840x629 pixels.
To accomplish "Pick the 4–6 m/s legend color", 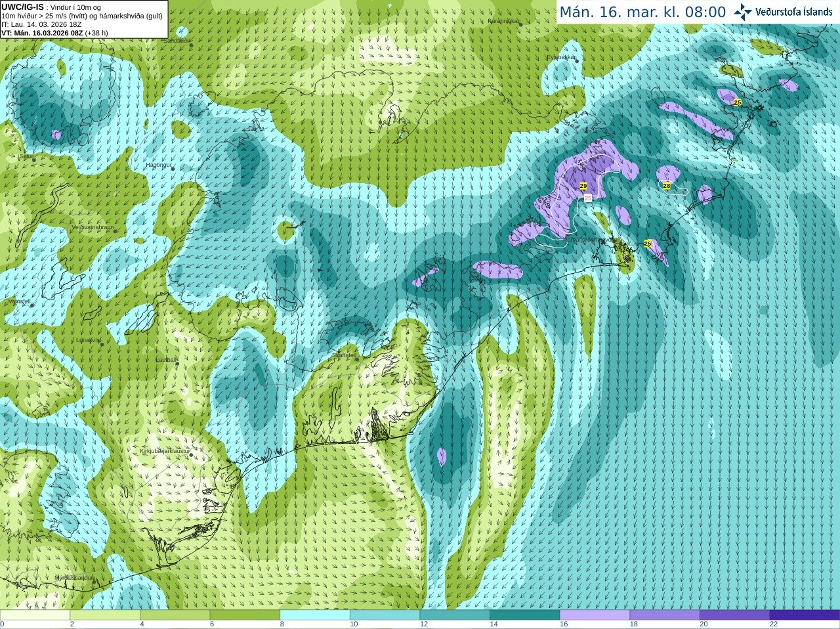I will point(175,615).
